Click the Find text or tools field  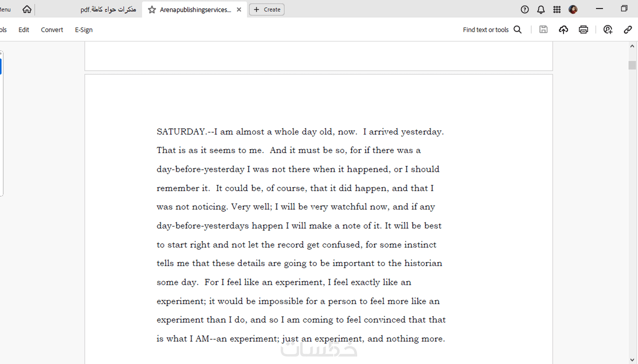[x=486, y=30]
